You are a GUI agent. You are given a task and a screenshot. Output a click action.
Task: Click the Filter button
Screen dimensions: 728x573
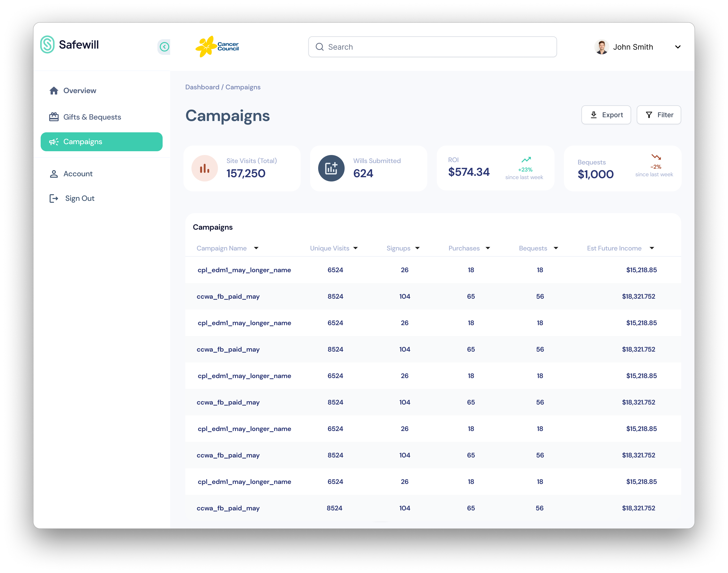click(x=659, y=115)
